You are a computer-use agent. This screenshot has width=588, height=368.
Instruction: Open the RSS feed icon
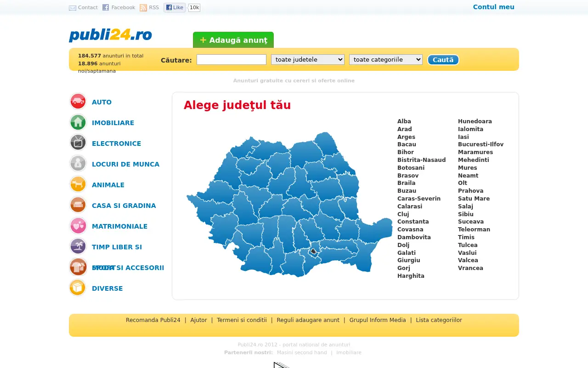[x=143, y=7]
